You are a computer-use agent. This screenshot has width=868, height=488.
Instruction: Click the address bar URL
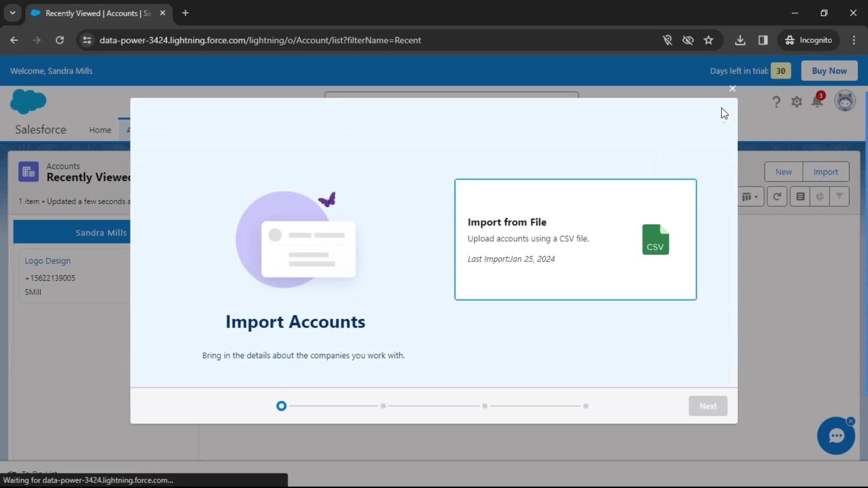point(260,40)
